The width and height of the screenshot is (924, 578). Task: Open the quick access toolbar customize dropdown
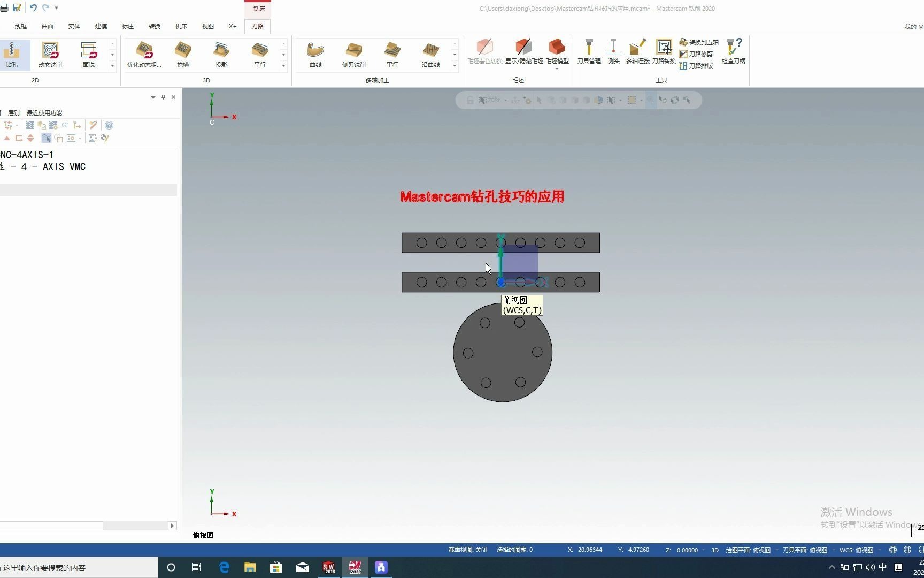(56, 7)
